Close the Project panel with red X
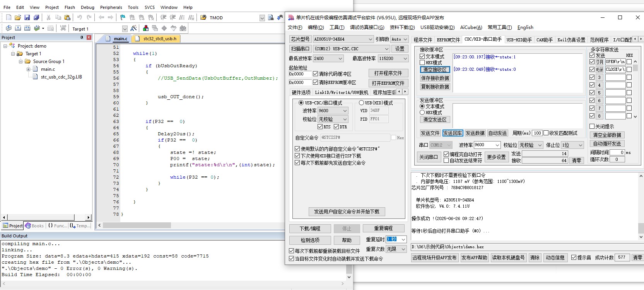Viewport: 644px width, 290px height. [89, 38]
